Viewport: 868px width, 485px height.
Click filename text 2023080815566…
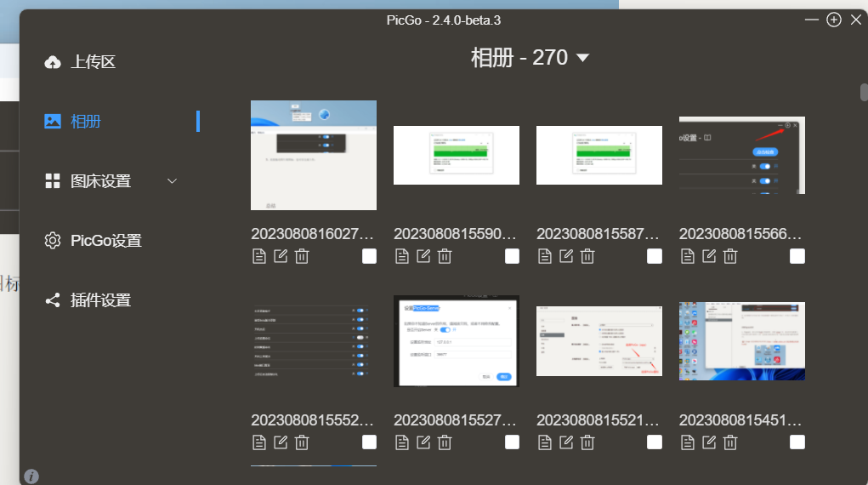pos(740,234)
